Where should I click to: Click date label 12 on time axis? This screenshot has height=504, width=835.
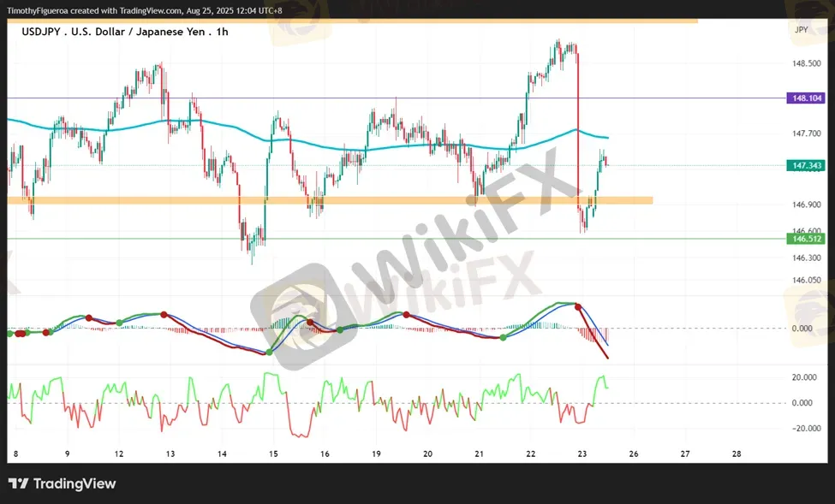click(x=119, y=454)
